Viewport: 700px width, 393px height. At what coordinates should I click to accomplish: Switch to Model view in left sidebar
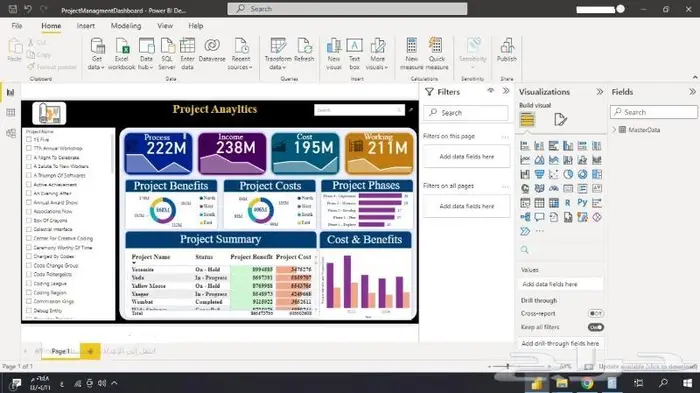coord(11,133)
